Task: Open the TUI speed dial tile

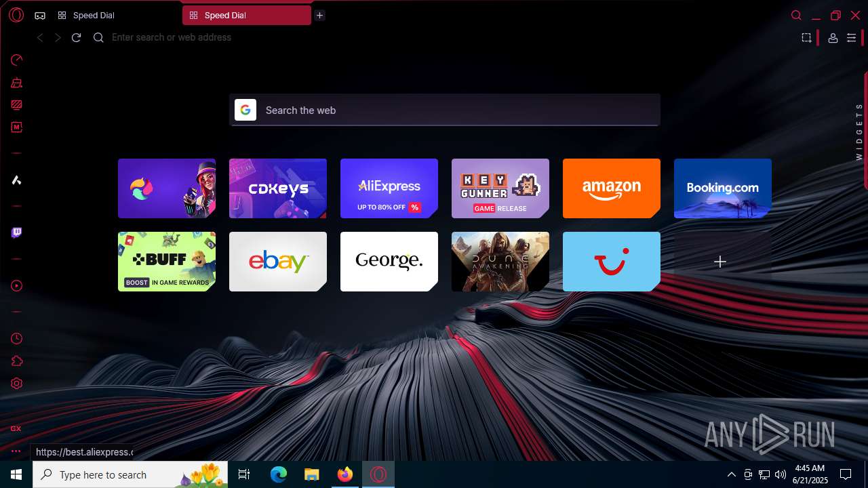Action: coord(612,262)
